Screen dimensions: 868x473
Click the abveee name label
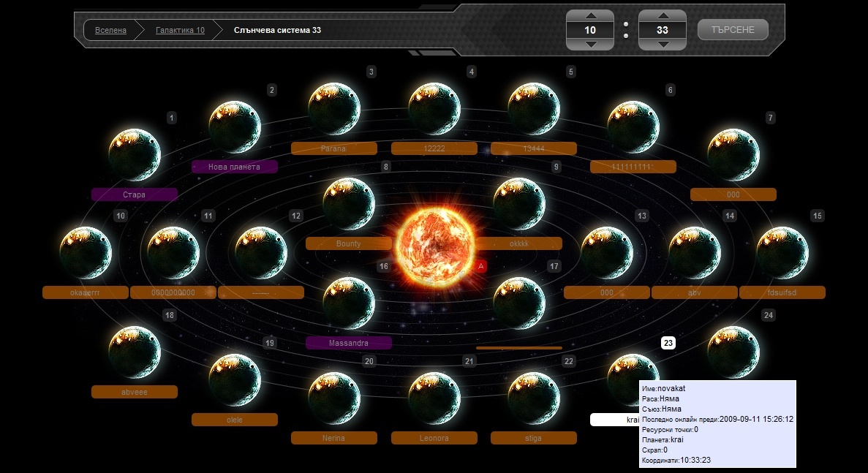click(x=135, y=393)
